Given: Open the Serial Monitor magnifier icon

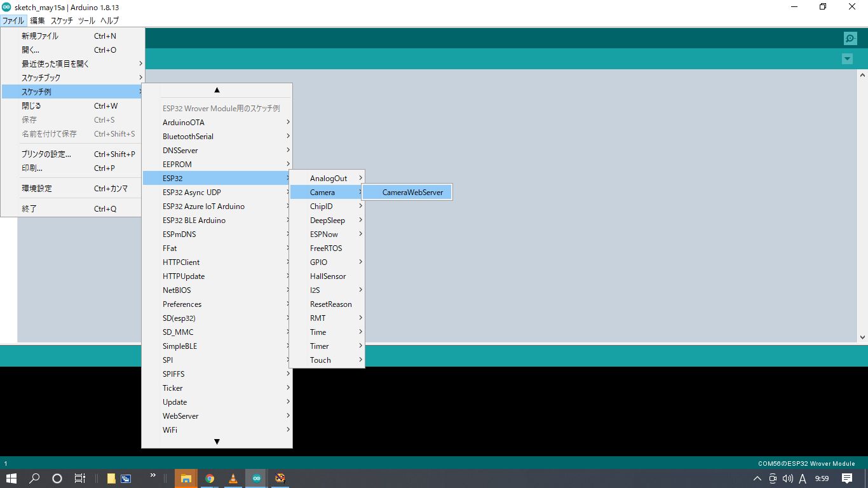Looking at the screenshot, I should coord(850,39).
